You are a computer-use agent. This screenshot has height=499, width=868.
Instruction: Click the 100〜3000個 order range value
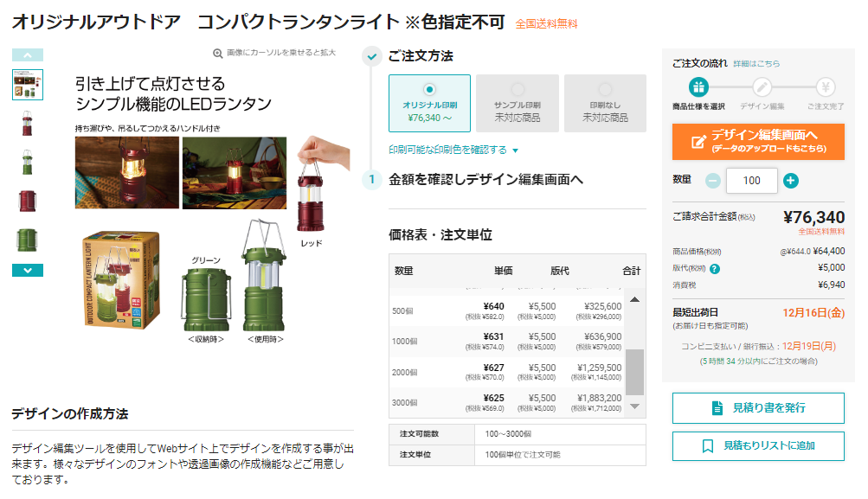click(x=508, y=434)
